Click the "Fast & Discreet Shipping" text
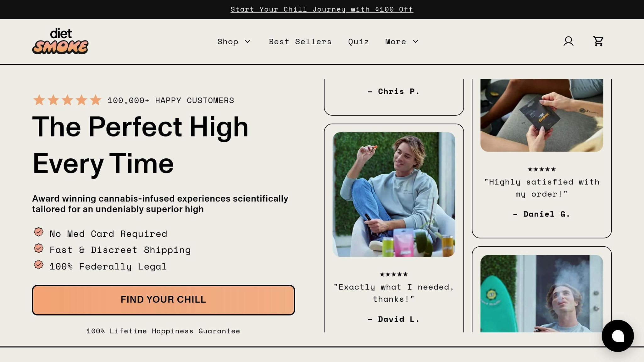 (120, 250)
